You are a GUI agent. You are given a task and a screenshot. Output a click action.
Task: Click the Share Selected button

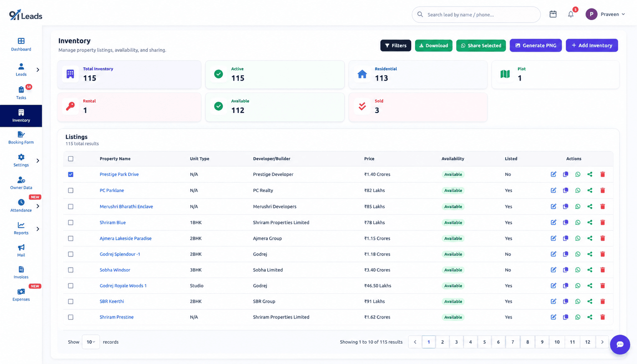tap(481, 45)
